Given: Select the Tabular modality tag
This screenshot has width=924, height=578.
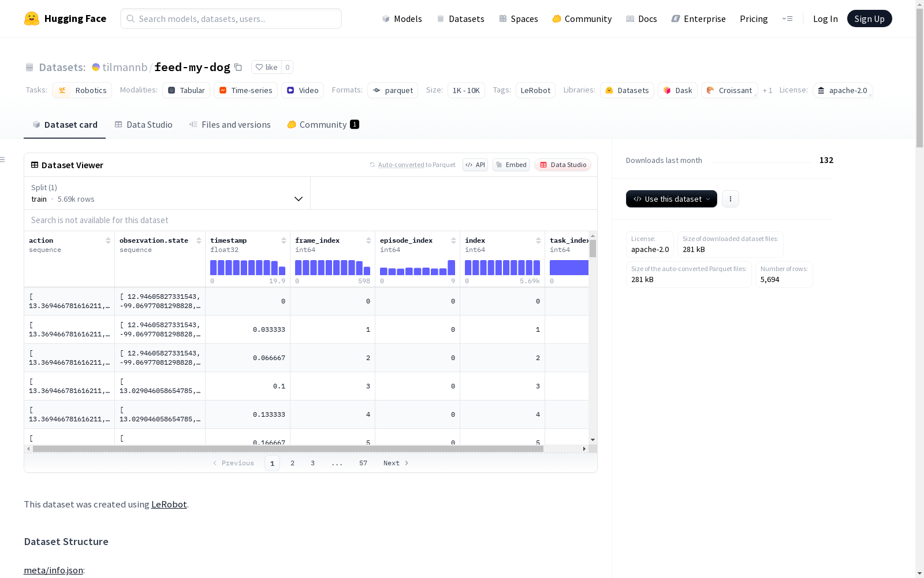Looking at the screenshot, I should click(187, 90).
